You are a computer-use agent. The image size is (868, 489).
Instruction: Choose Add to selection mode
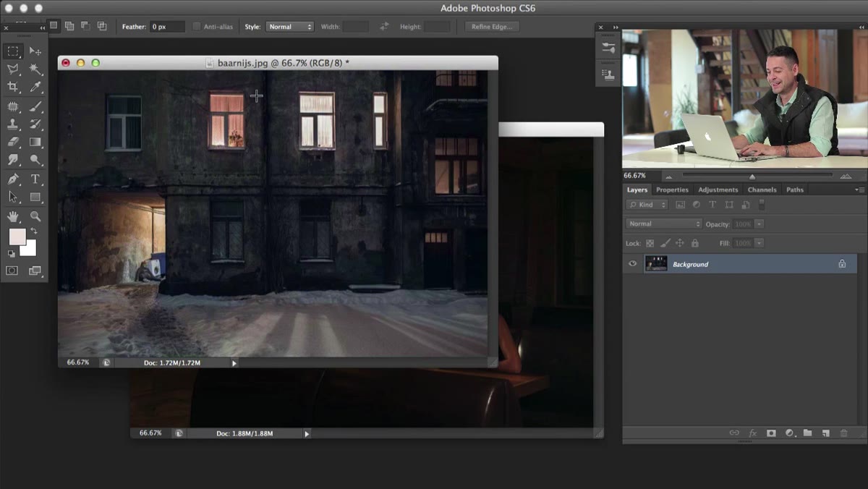[x=69, y=26]
